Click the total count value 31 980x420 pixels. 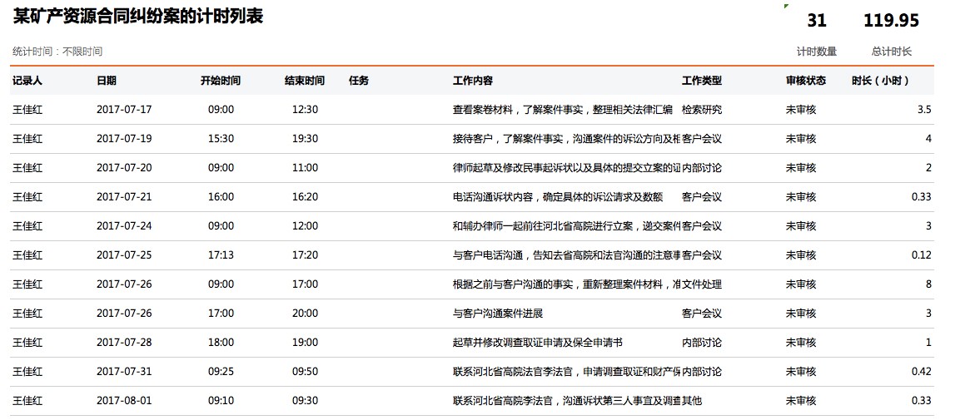(817, 21)
